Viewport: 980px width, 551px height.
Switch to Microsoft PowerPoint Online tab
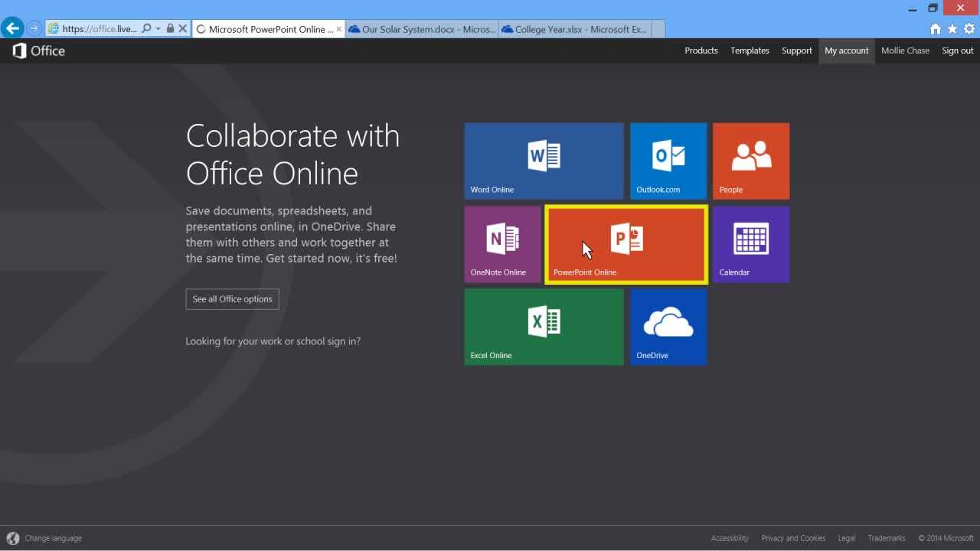click(269, 29)
